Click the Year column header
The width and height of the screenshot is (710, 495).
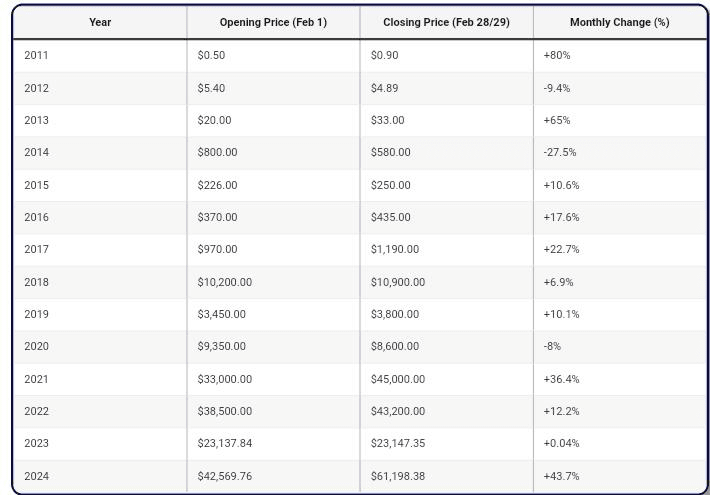(x=100, y=22)
